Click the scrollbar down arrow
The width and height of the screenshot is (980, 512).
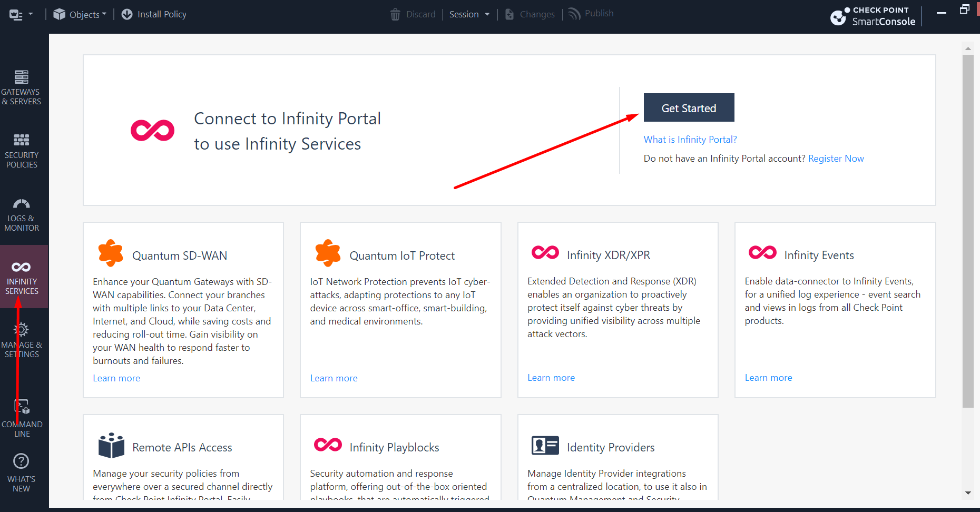(968, 494)
